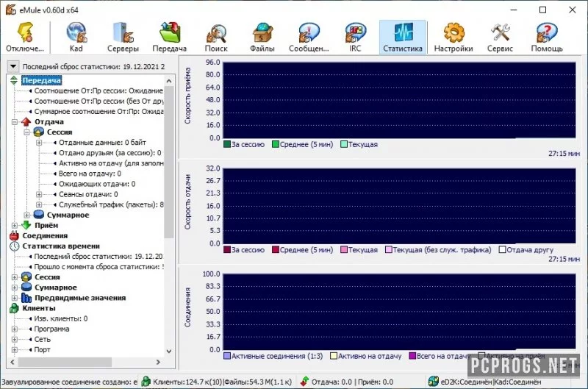The height and width of the screenshot is (389, 588).
Task: Click Последний сброс статистики header text
Action: (93, 67)
